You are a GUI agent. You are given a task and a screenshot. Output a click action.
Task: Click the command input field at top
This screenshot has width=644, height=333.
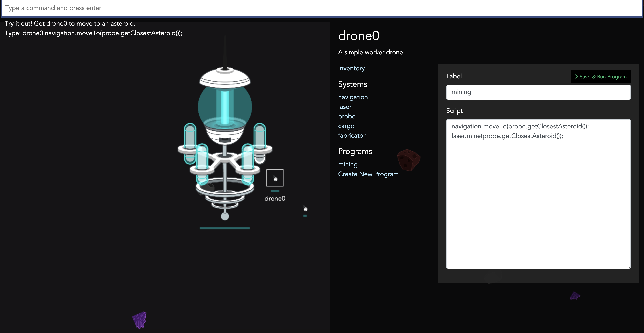tap(322, 8)
